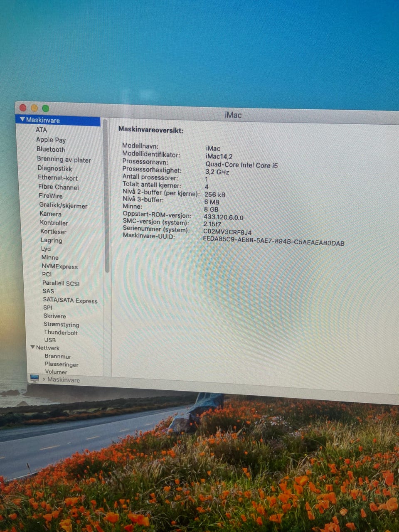
Task: Open Grafikk/skjermer details
Action: pos(63,205)
